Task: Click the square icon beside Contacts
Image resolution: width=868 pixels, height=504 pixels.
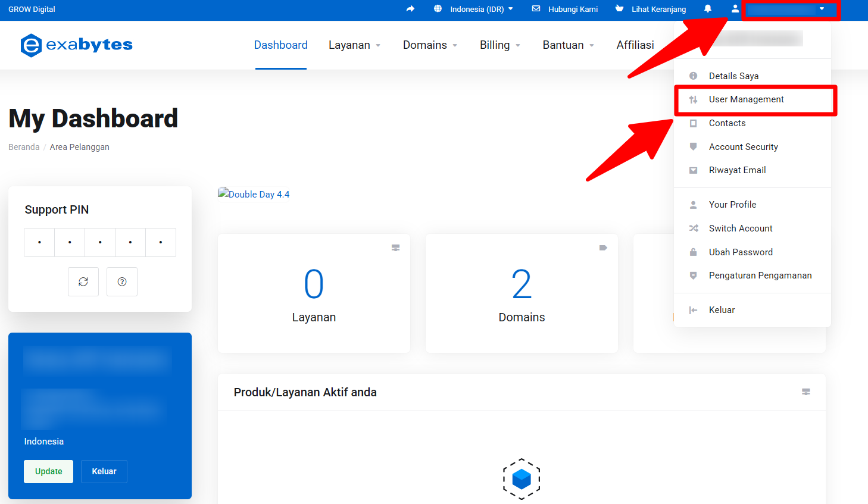Action: tap(693, 123)
